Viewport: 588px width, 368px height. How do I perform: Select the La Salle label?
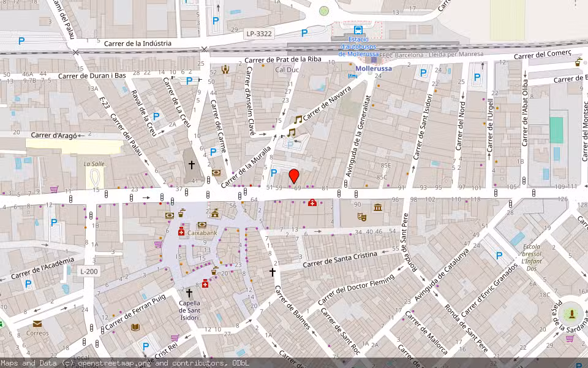click(94, 164)
